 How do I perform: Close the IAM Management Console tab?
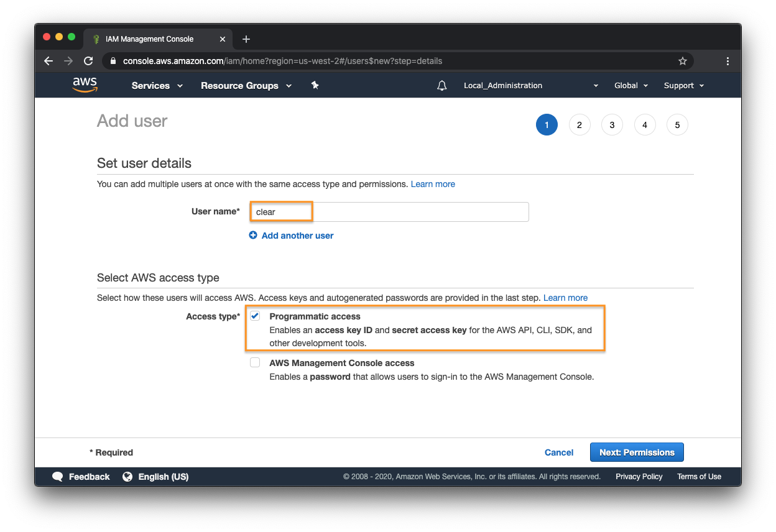point(223,39)
